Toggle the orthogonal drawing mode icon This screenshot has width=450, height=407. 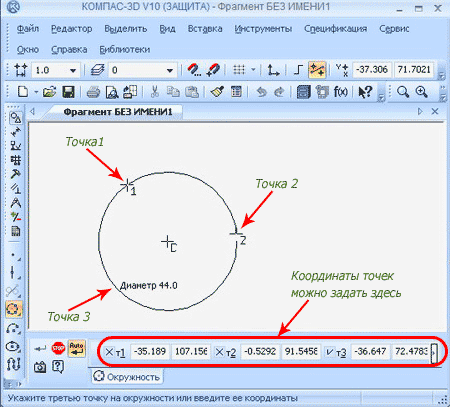coord(298,70)
